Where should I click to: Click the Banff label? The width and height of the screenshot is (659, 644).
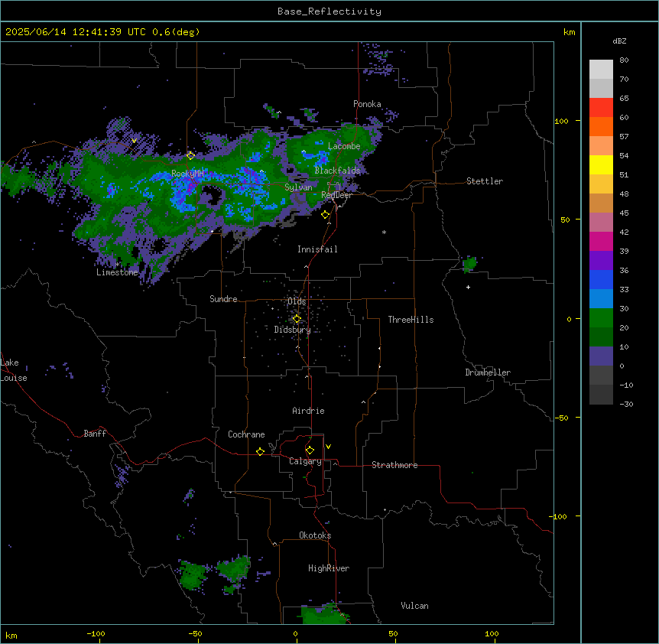pyautogui.click(x=95, y=434)
